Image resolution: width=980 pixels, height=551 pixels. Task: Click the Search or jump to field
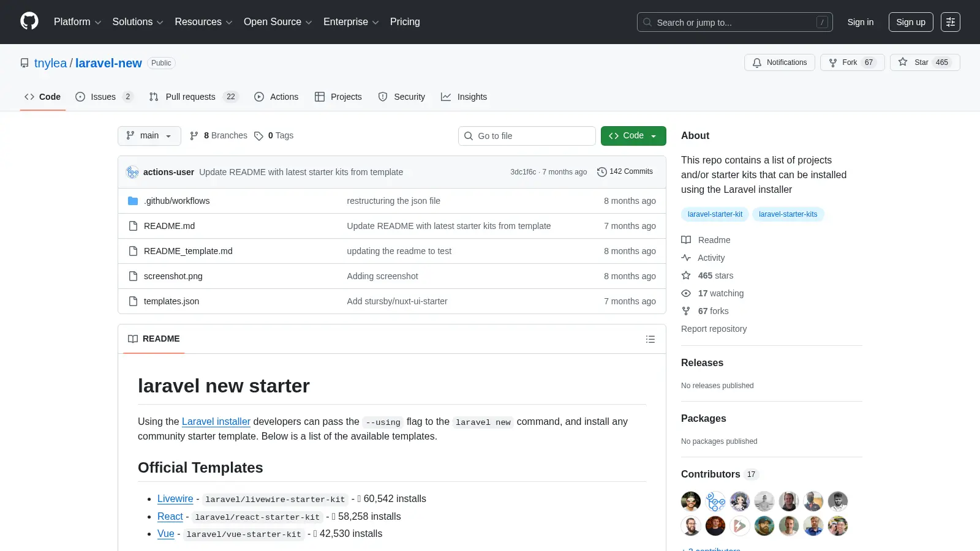point(735,22)
